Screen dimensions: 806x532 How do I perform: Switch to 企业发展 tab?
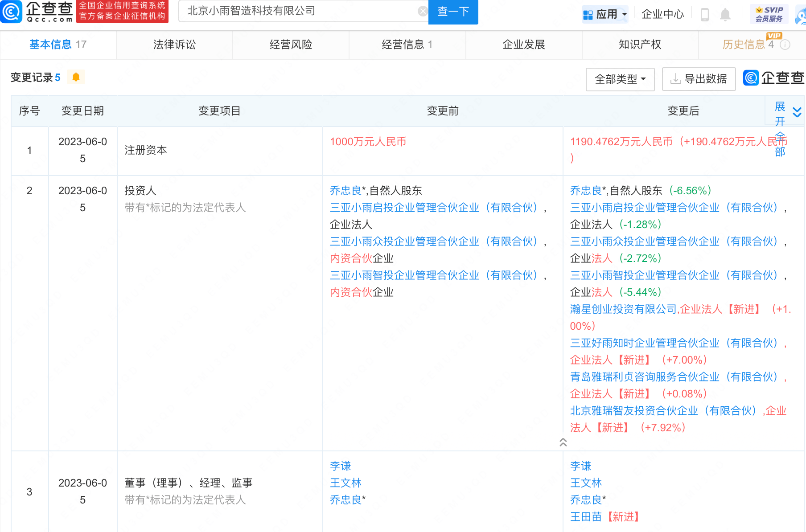[x=524, y=45]
